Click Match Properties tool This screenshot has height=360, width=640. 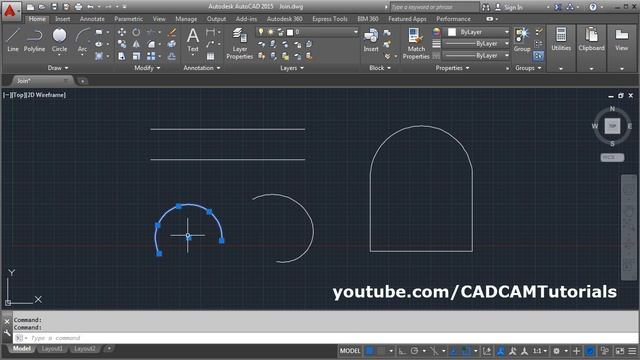tap(416, 44)
